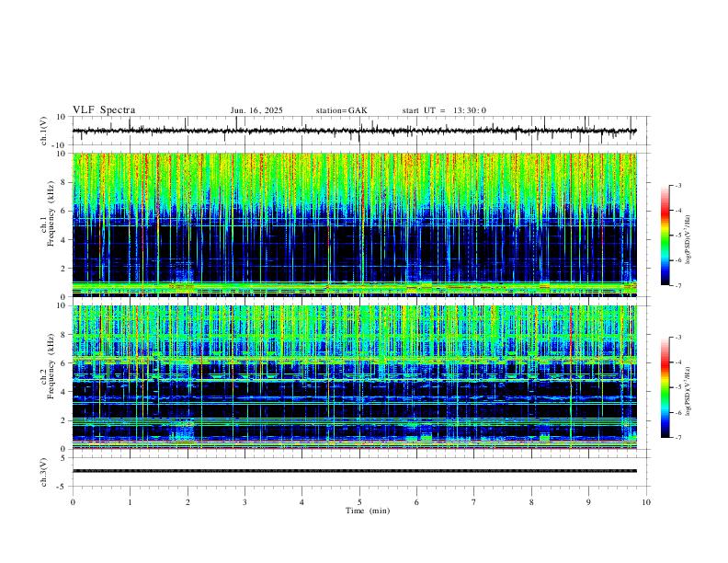Click tick label "2" on Time axis
Image resolution: width=728 pixels, height=563 pixels.
tap(188, 502)
